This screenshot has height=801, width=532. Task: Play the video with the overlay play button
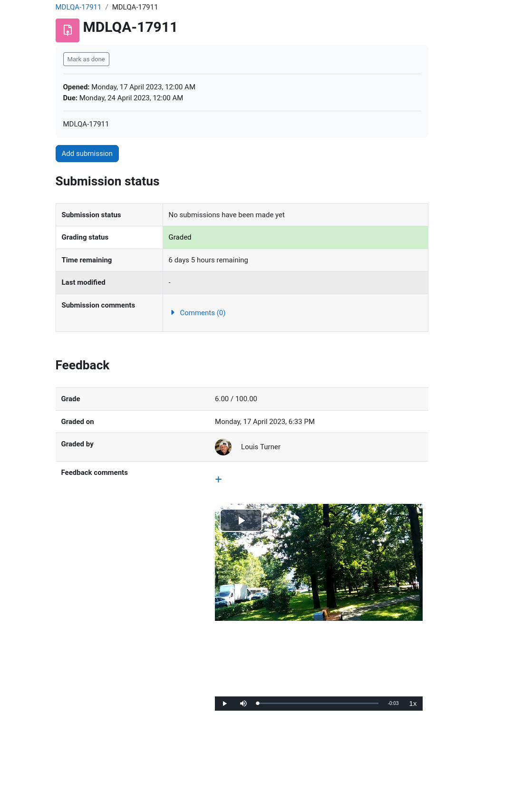point(241,521)
